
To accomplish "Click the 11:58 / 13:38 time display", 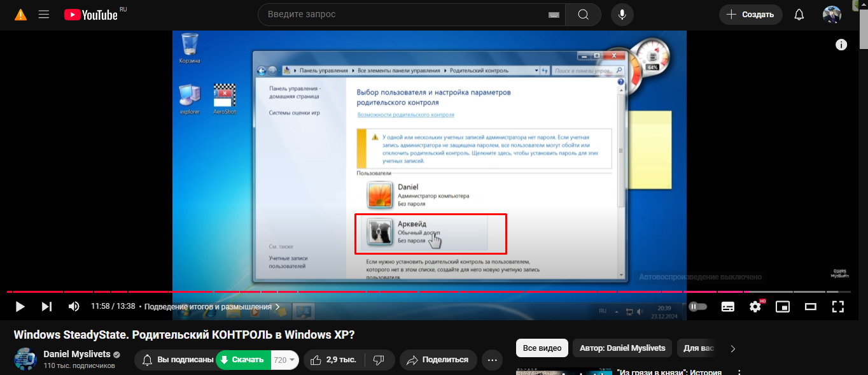I will click(113, 306).
